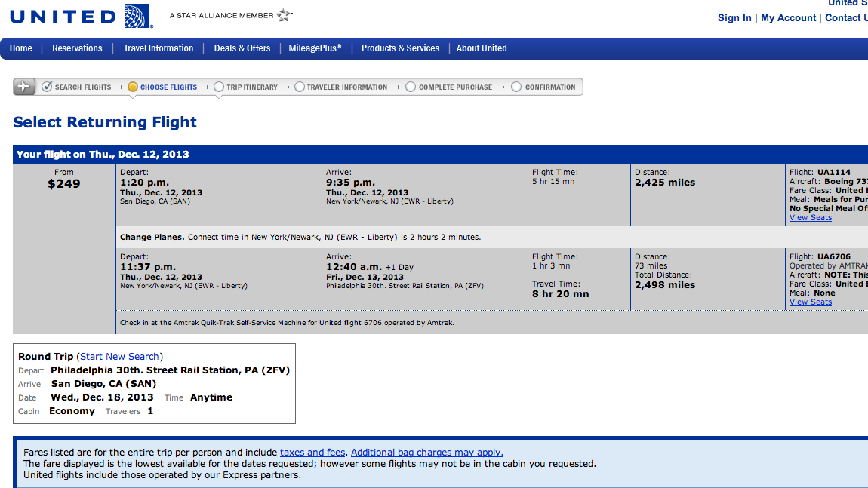868x488 pixels.
Task: Open the Travel Information menu
Action: (159, 48)
